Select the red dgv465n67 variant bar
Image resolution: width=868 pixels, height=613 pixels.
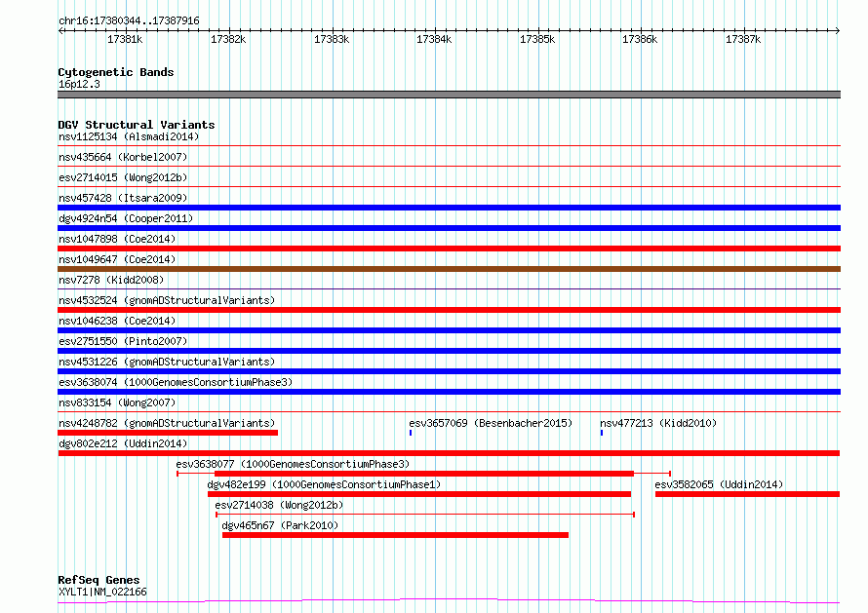395,535
